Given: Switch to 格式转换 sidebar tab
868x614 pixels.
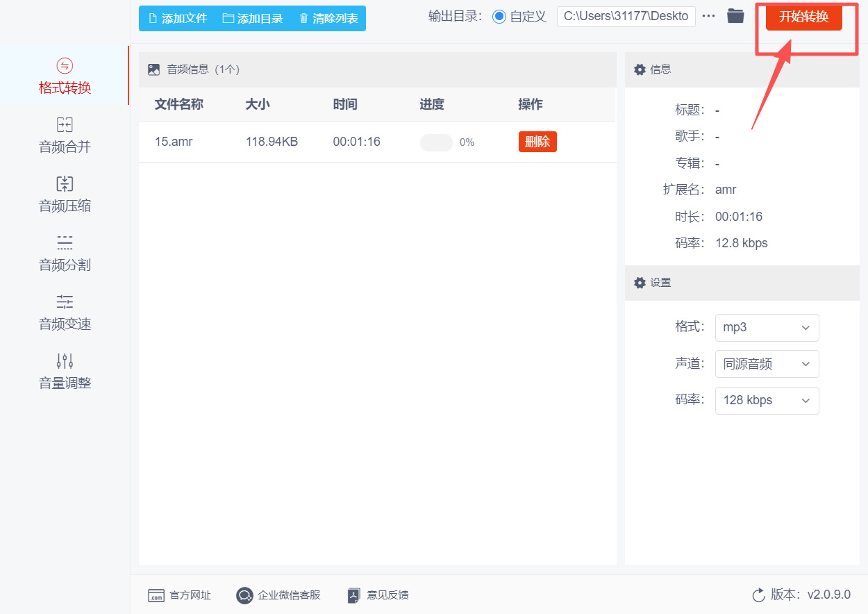Looking at the screenshot, I should [65, 76].
